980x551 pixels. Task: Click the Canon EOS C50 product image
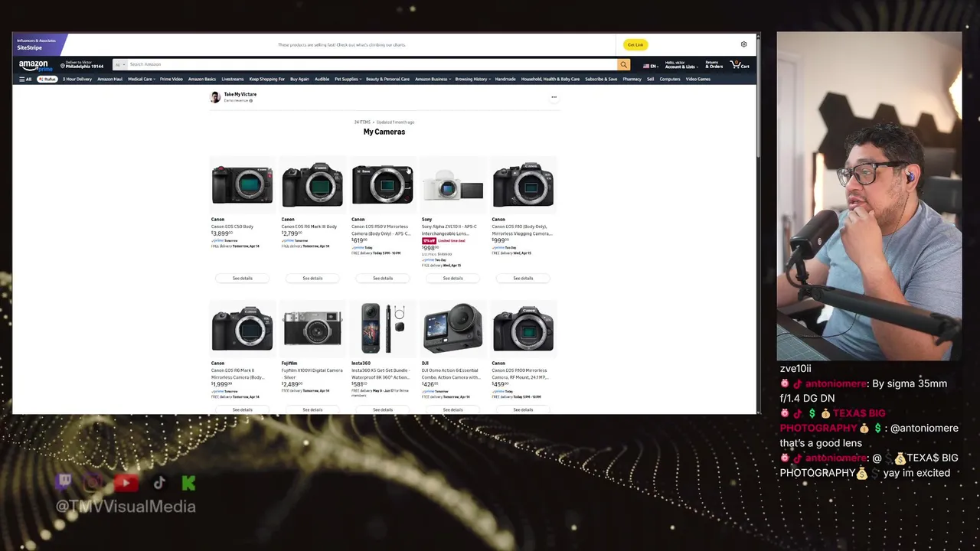coord(242,184)
